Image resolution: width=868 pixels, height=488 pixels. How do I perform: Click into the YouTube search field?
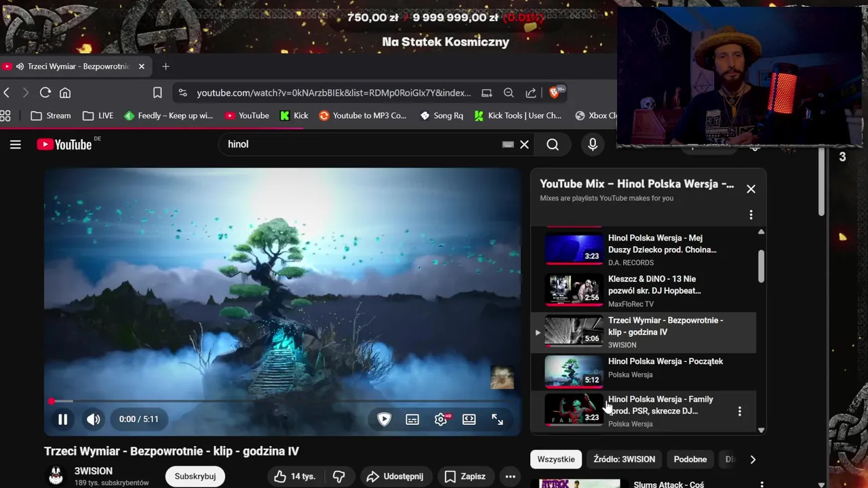[x=363, y=144]
